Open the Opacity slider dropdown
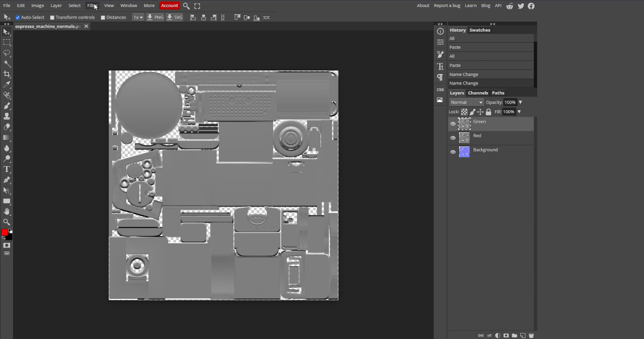 [x=520, y=102]
